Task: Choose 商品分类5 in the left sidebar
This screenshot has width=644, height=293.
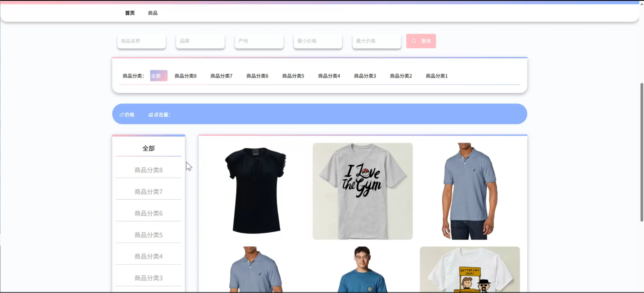Action: click(148, 235)
